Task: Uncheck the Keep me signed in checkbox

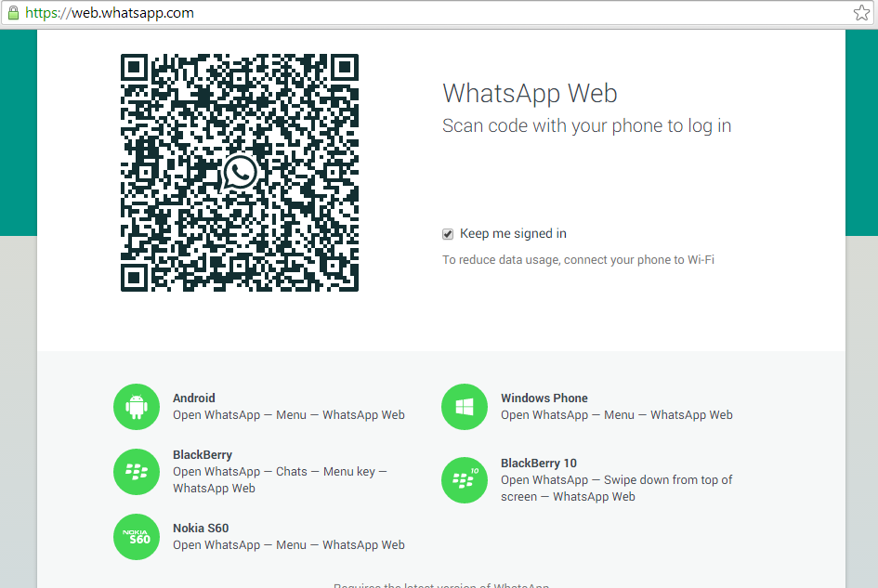Action: [448, 234]
